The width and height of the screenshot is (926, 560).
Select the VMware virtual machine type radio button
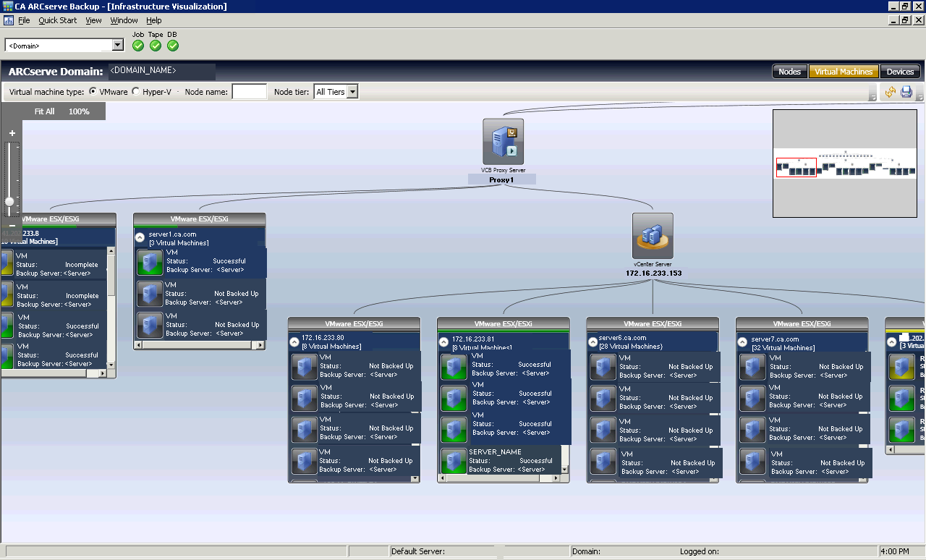point(92,91)
